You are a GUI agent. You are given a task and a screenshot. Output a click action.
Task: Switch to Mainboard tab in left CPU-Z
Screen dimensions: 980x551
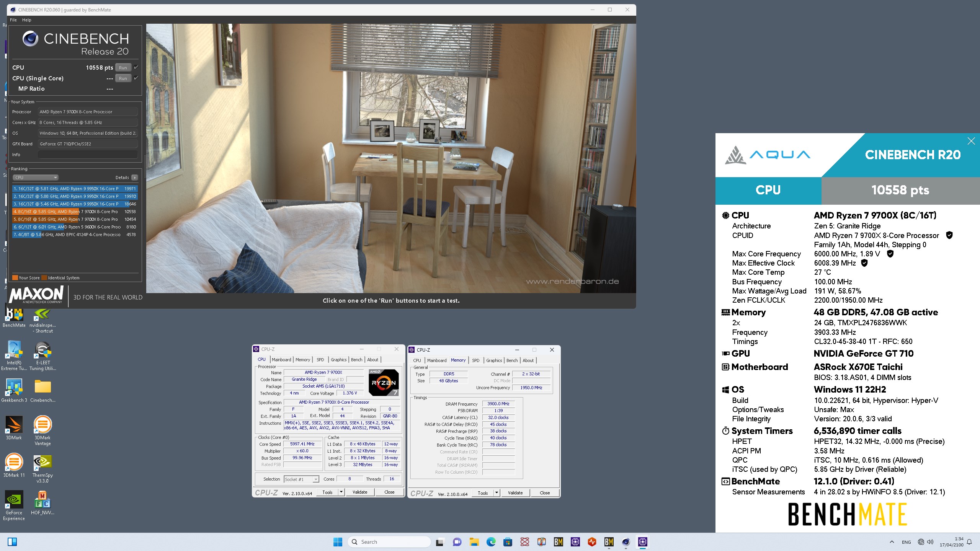point(281,360)
